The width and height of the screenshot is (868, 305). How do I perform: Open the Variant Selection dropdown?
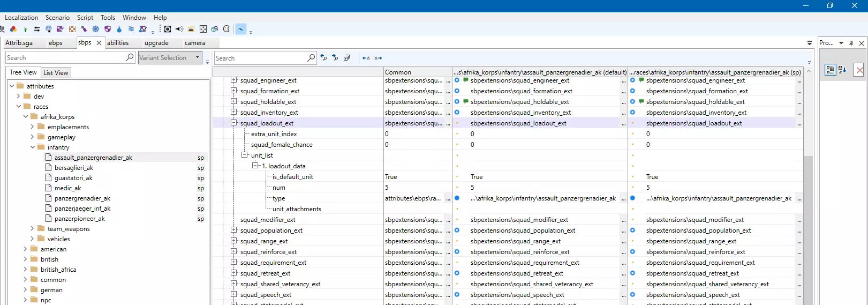(x=198, y=57)
